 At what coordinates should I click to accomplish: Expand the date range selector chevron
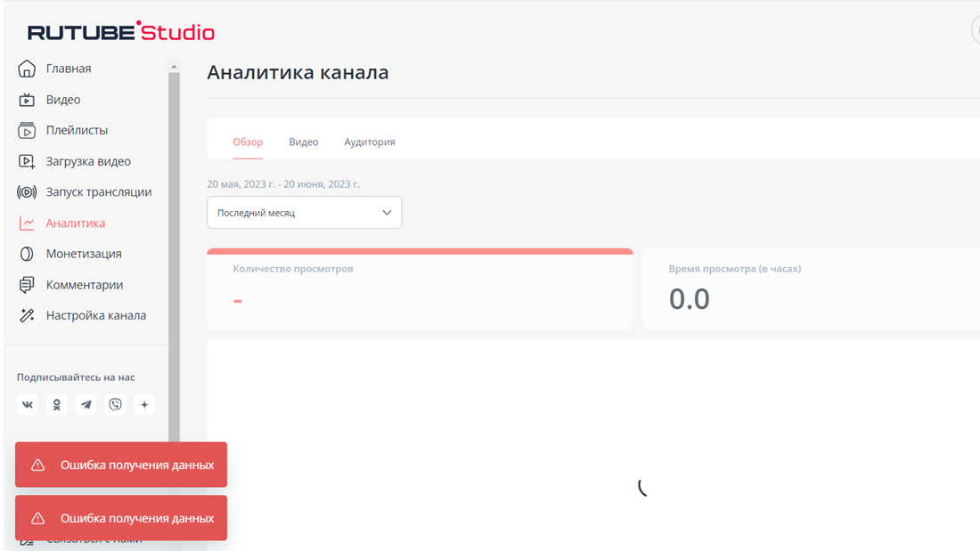tap(387, 212)
